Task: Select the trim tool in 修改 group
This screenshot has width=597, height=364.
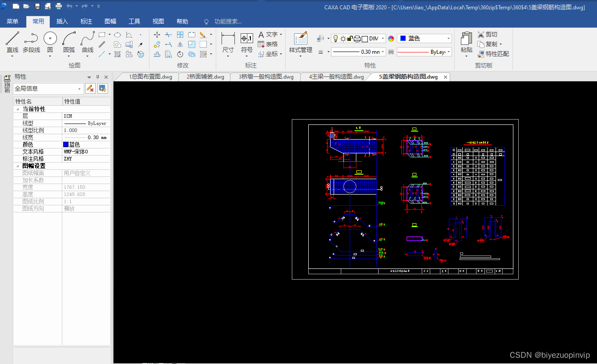Action: coord(169,34)
